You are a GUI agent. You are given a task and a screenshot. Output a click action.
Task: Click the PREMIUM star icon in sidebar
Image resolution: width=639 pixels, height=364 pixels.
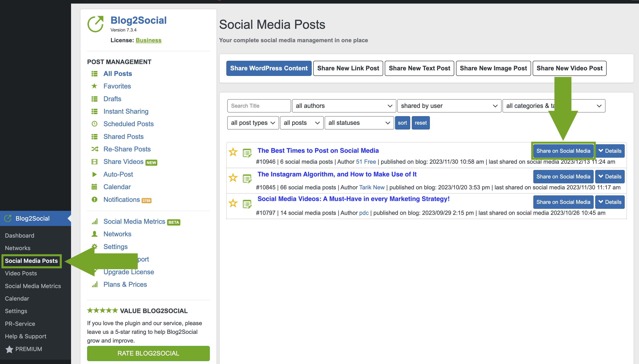(x=9, y=349)
